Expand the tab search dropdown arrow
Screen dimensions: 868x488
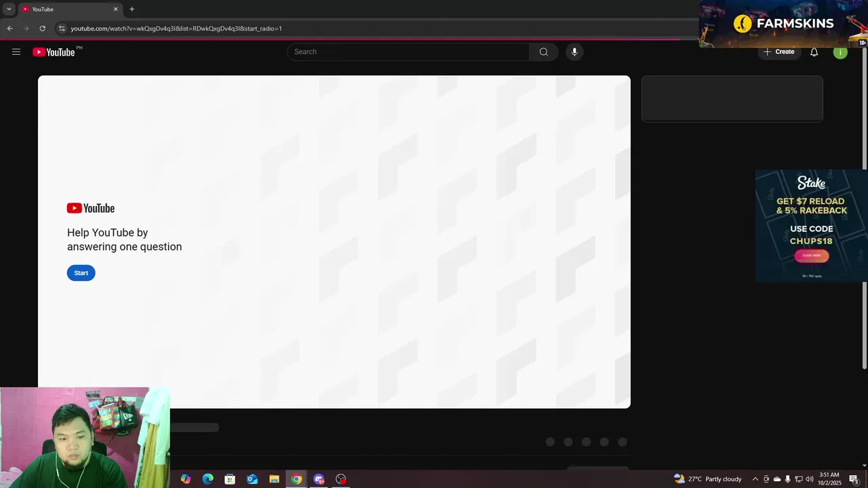(x=9, y=9)
